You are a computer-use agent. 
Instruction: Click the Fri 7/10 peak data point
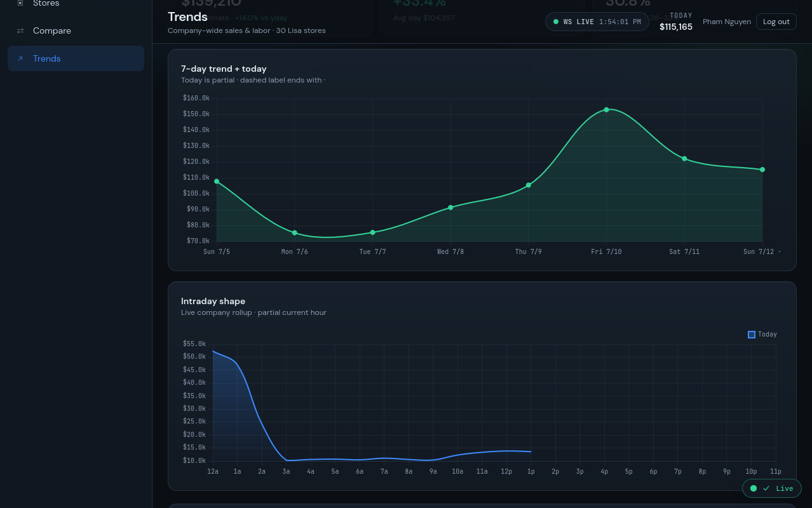point(606,110)
